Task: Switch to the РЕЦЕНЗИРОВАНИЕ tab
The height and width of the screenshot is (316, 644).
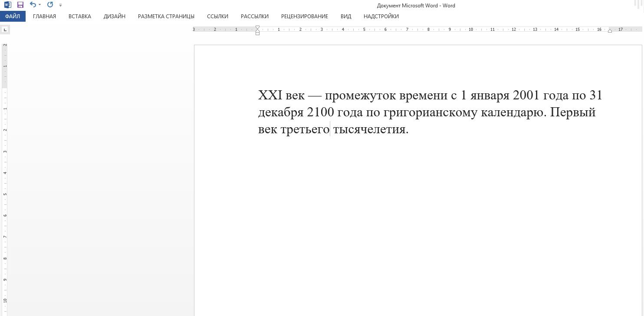Action: 305,16
